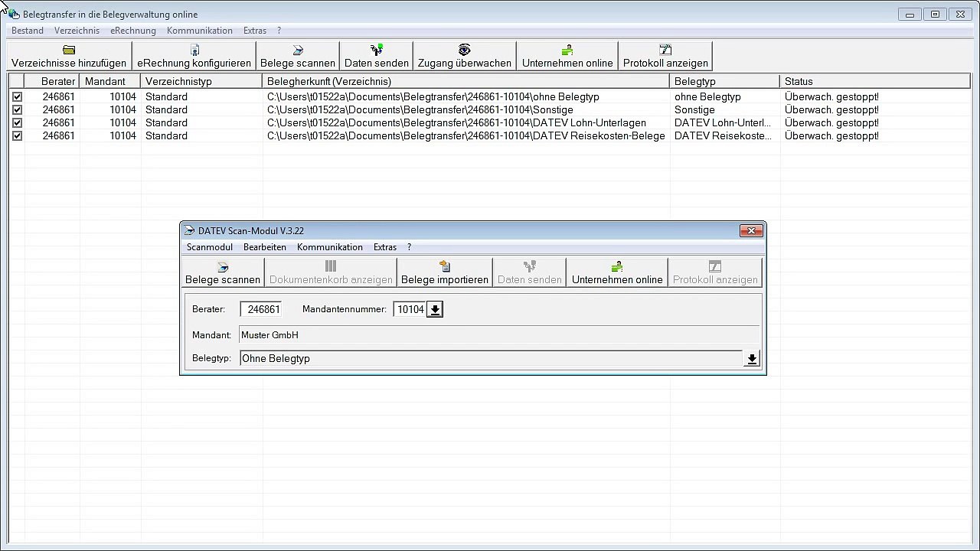Click Belege importieren in Scan-Modul
The height and width of the screenshot is (551, 980).
[x=445, y=272]
